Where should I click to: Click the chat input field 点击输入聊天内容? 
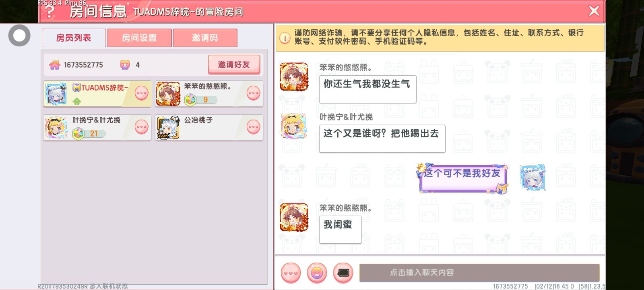[x=479, y=273]
